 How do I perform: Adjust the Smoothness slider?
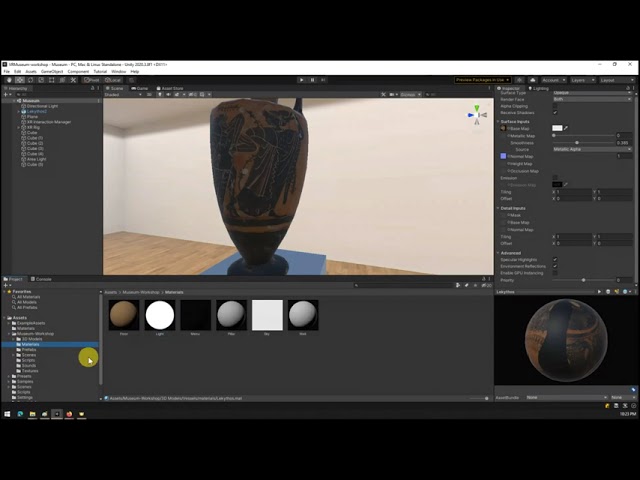coord(584,143)
